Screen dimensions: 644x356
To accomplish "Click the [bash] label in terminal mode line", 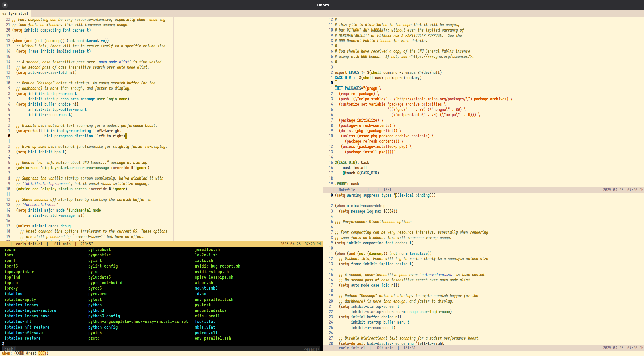I will tap(9, 349).
